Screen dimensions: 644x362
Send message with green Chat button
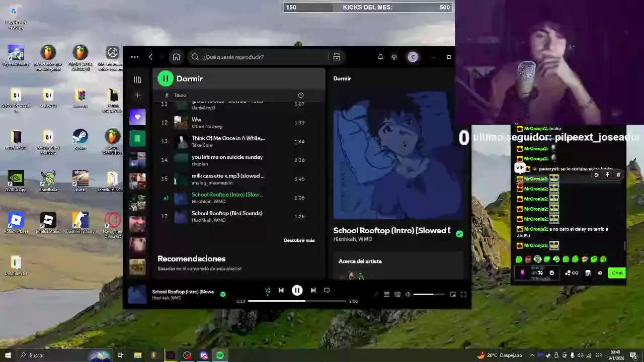tap(617, 273)
